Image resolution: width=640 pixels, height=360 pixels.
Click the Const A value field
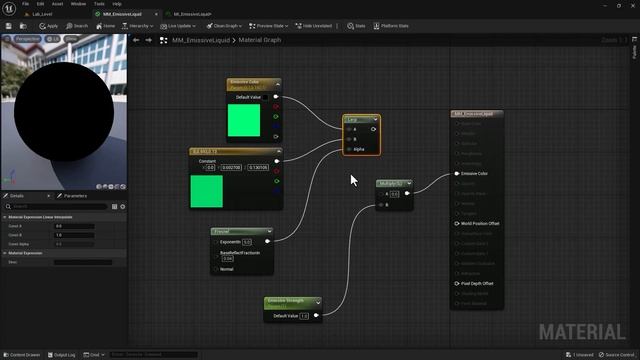[x=74, y=226]
